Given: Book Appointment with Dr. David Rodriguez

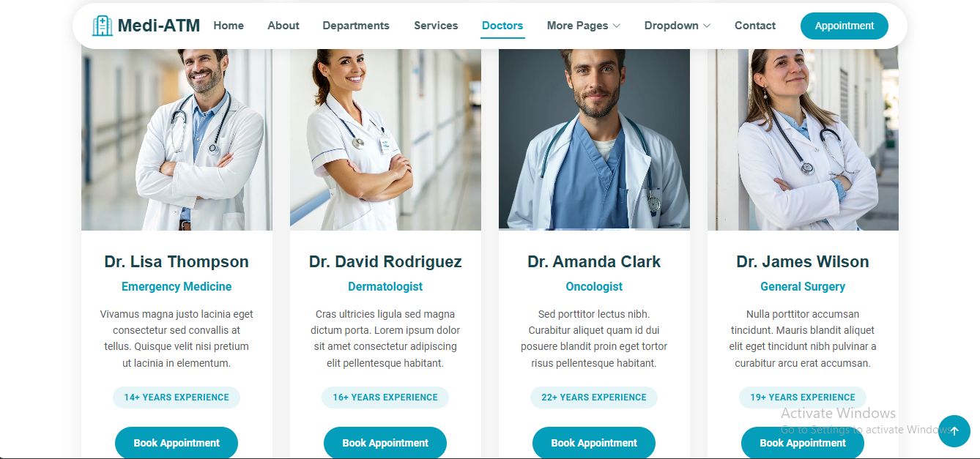Looking at the screenshot, I should point(385,443).
